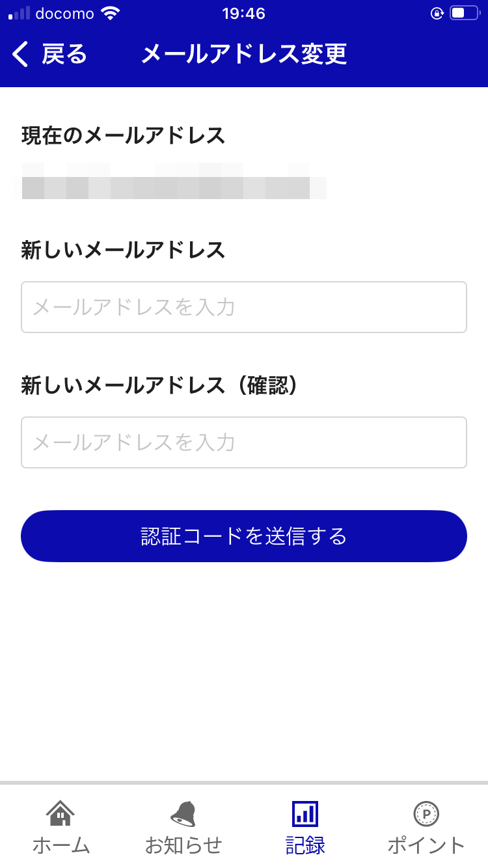The width and height of the screenshot is (488, 868).
Task: Go to the ポイント tab label
Action: coord(426,845)
